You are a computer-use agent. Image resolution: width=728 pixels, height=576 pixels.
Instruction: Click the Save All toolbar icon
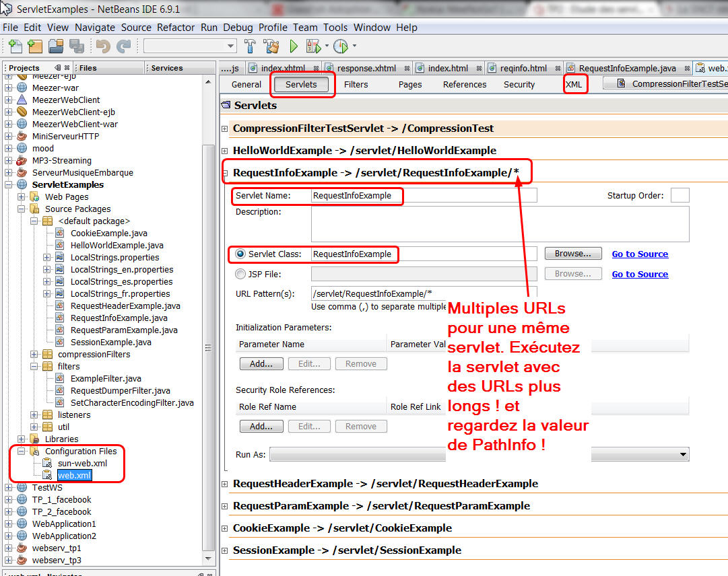(x=77, y=46)
